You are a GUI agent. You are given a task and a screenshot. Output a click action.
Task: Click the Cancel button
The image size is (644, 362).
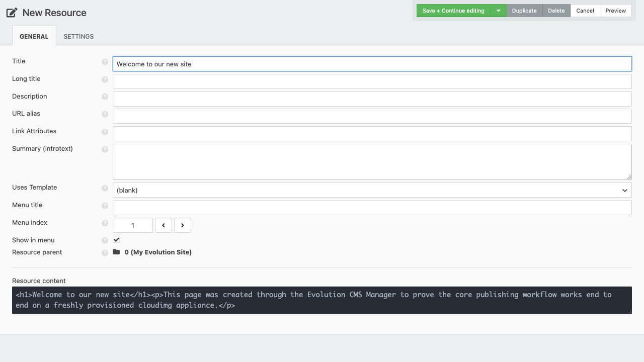pyautogui.click(x=585, y=11)
